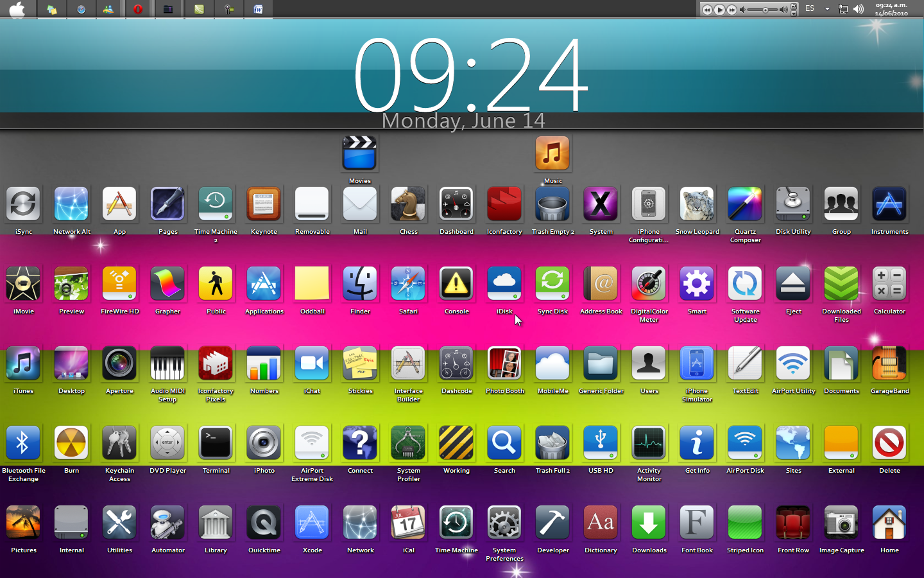Viewport: 924px width, 578px height.
Task: Open Bluetooth File Exchange
Action: pyautogui.click(x=23, y=442)
